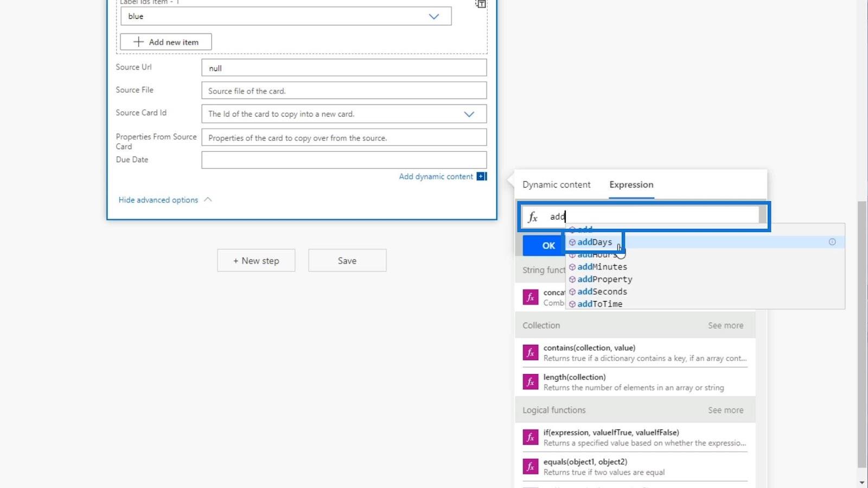Choose the equals(object1, object2) function
Viewport: 868px width, 488px height.
point(635,467)
